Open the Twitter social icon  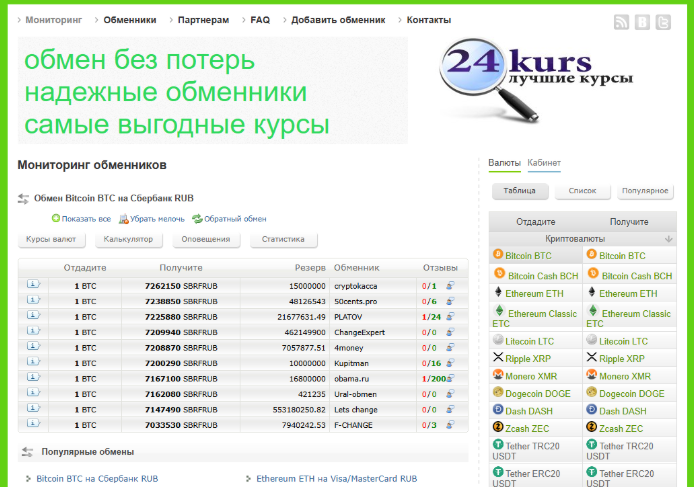(x=663, y=22)
